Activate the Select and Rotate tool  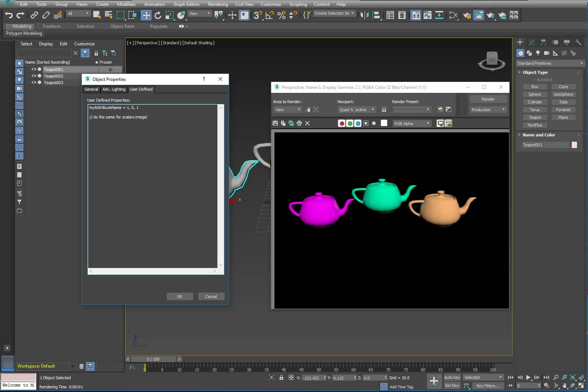click(158, 15)
